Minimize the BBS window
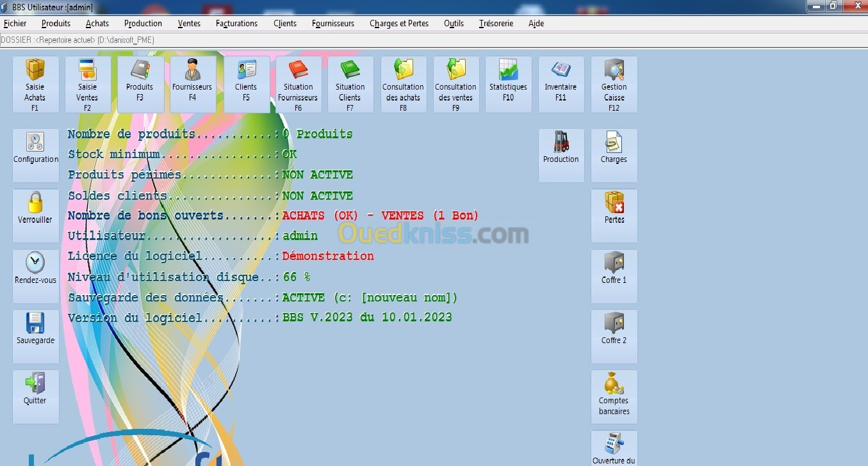868x466 pixels. (x=815, y=6)
